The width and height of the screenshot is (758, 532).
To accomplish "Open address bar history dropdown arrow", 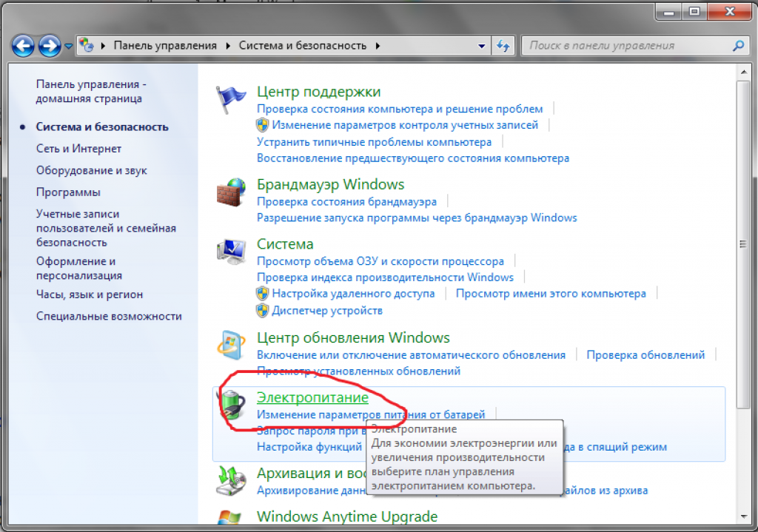I will 481,46.
